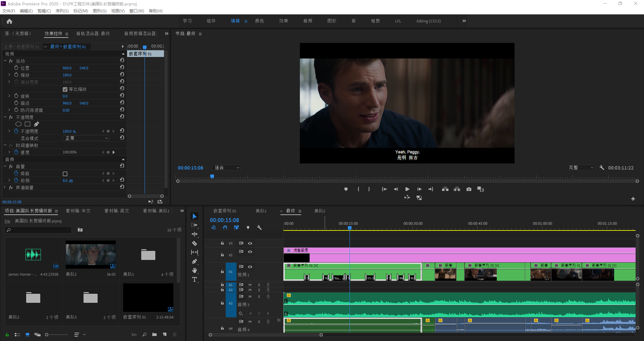644x341 pixels.
Task: Open the 序列(S) menu
Action: click(62, 11)
